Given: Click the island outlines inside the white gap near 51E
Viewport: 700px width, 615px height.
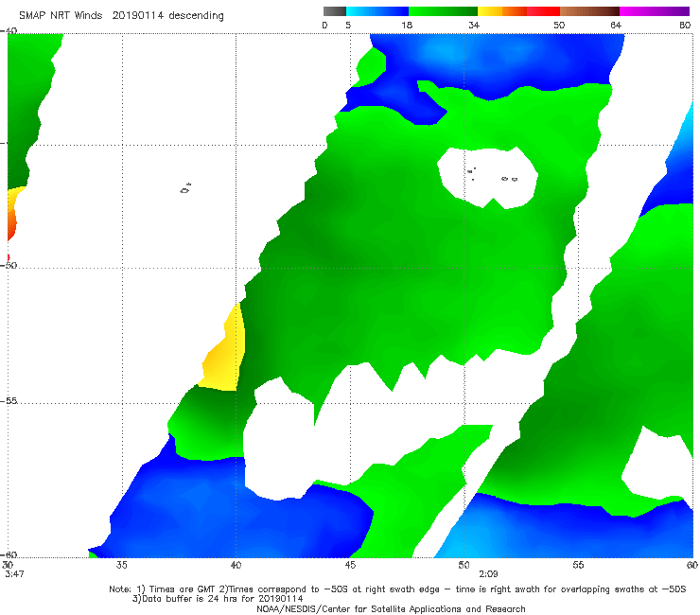Looking at the screenshot, I should coord(493,174).
